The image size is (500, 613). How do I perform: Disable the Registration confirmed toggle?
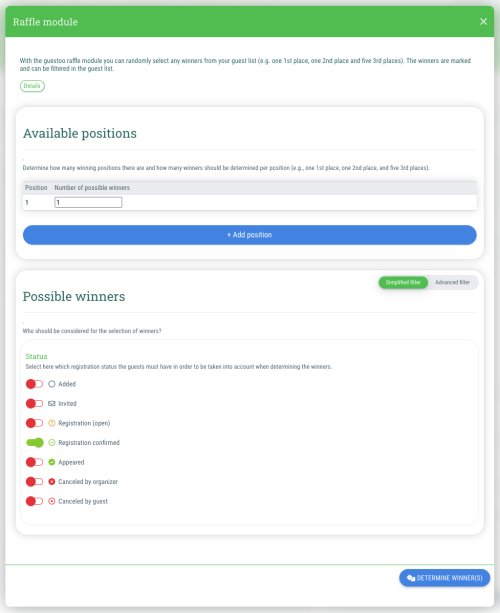click(34, 443)
